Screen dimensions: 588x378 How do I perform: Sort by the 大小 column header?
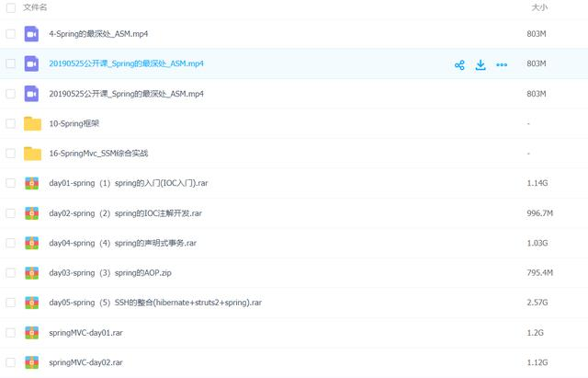[539, 7]
